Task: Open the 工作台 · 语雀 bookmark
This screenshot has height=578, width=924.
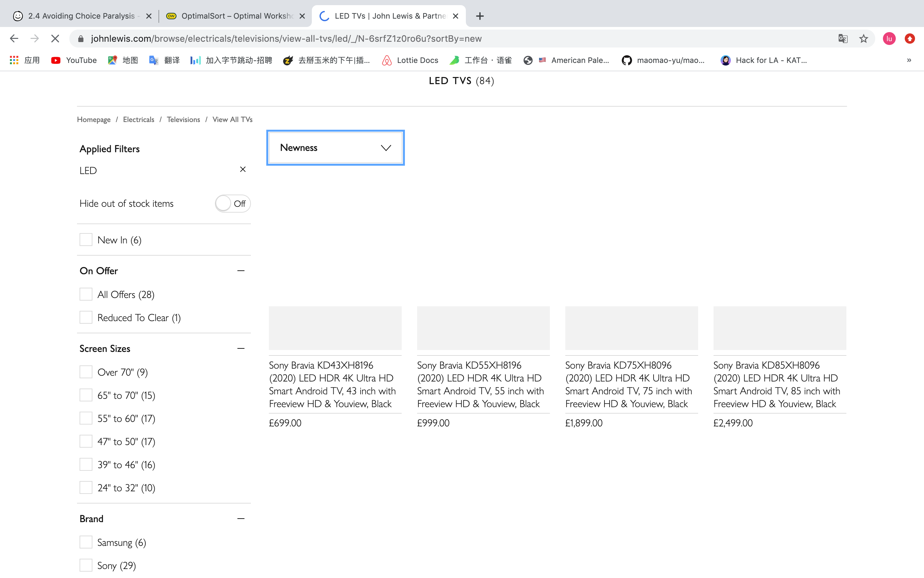Action: (x=481, y=60)
